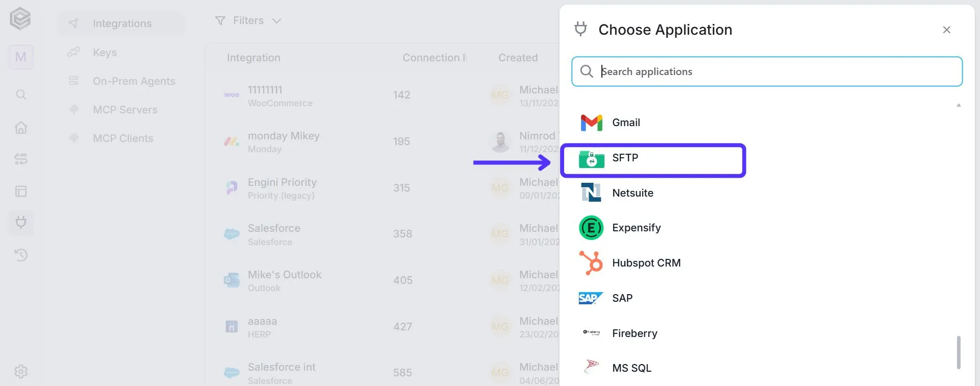The image size is (980, 386).
Task: Close the Choose Application panel
Action: pos(946,30)
